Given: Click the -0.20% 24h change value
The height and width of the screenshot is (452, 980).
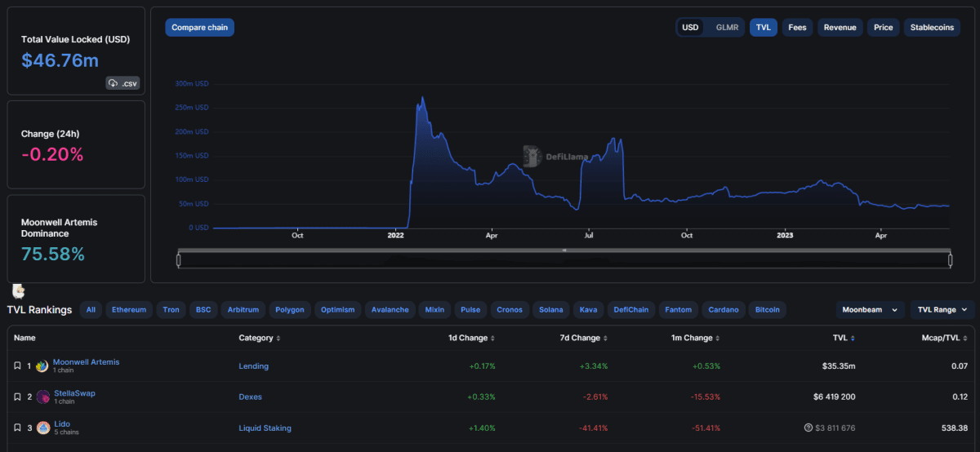Looking at the screenshot, I should tap(52, 154).
